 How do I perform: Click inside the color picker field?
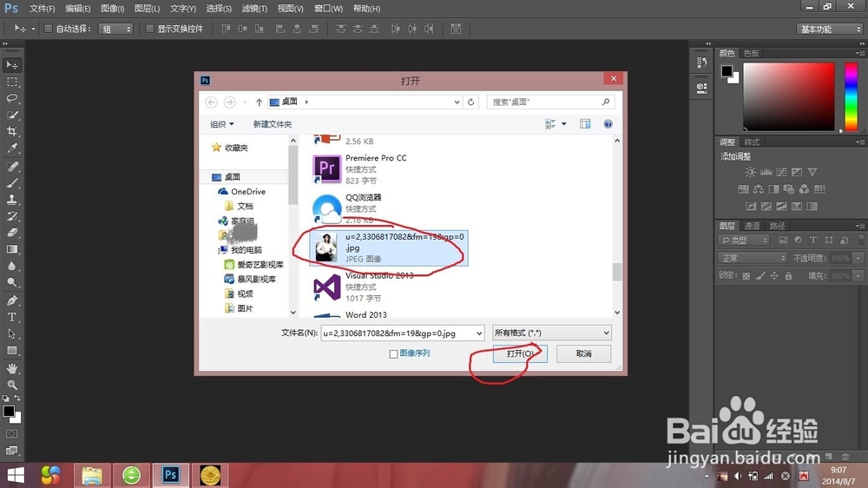788,97
